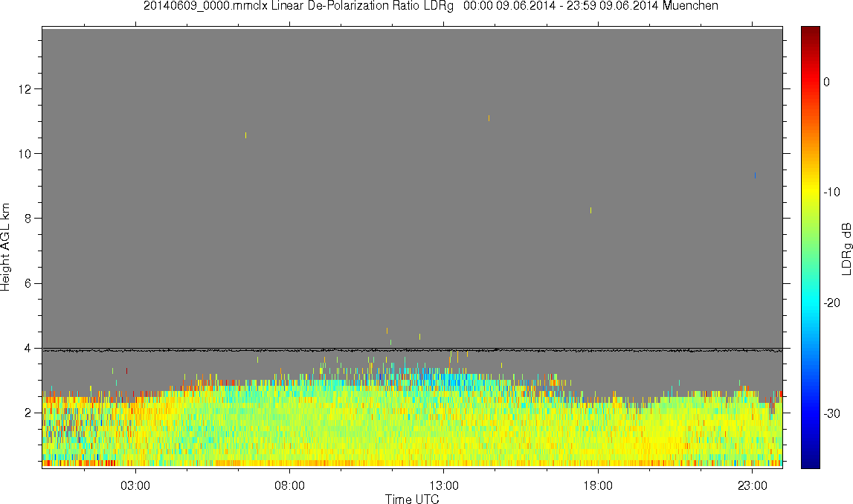Image resolution: width=853 pixels, height=504 pixels.
Task: Click the dark blue bottom of colorbar
Action: click(x=810, y=462)
